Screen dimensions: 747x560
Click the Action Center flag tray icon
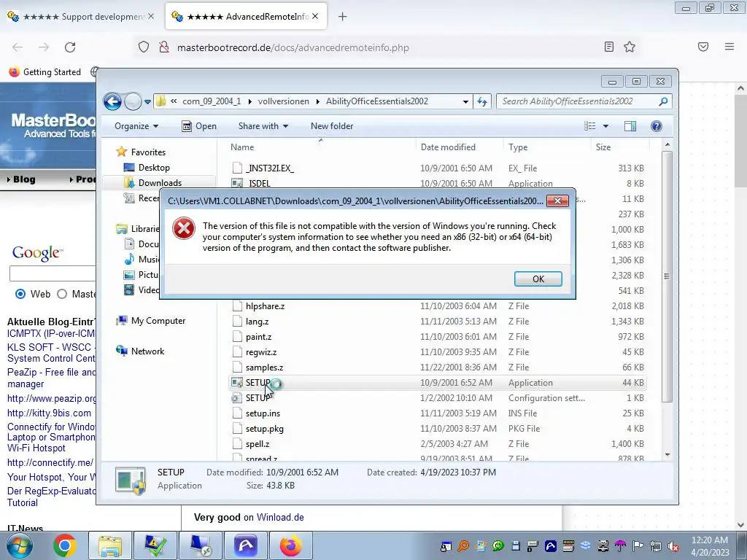click(x=638, y=545)
